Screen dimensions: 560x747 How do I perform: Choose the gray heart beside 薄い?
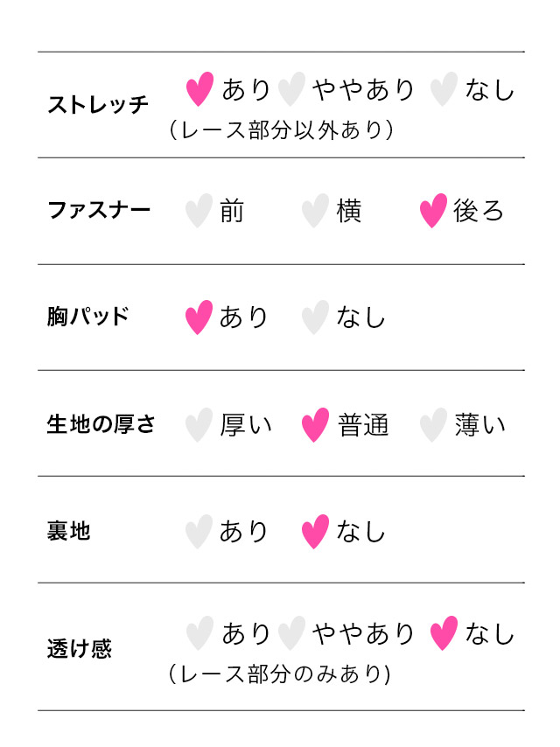click(x=433, y=425)
